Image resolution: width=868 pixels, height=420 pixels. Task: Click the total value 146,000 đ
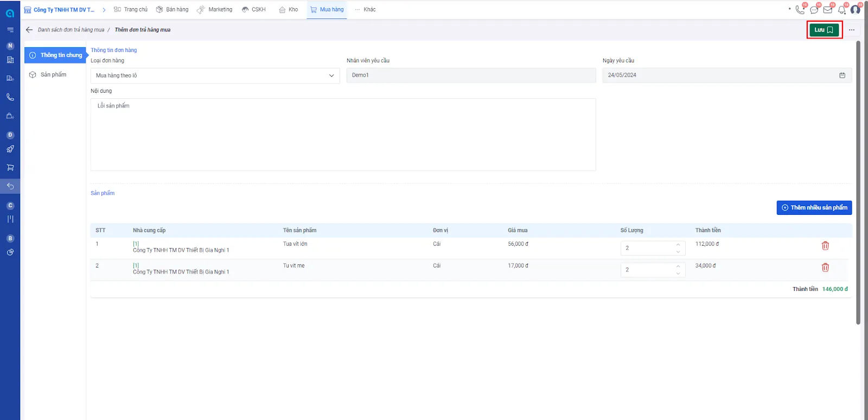pyautogui.click(x=835, y=289)
